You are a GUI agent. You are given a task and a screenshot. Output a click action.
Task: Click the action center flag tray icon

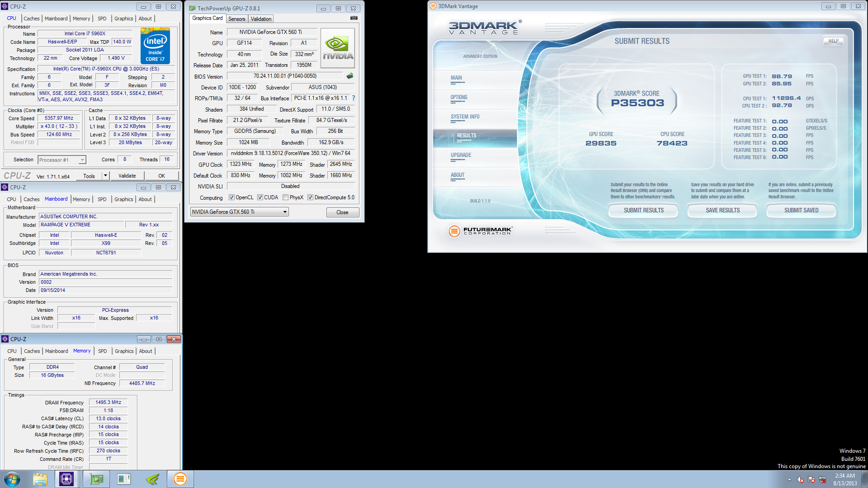(811, 479)
